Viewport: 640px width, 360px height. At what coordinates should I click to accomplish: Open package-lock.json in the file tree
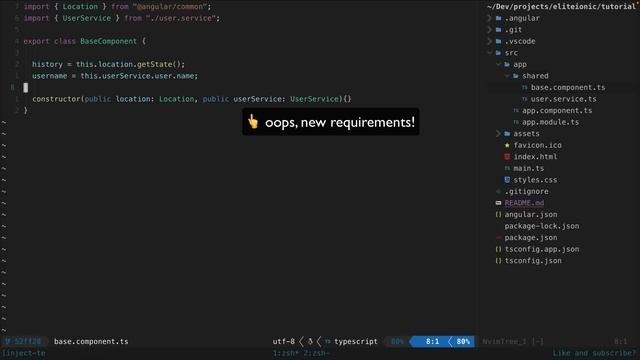(542, 226)
